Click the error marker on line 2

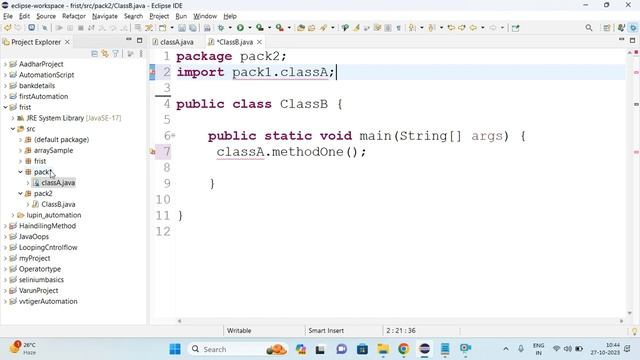coord(152,72)
